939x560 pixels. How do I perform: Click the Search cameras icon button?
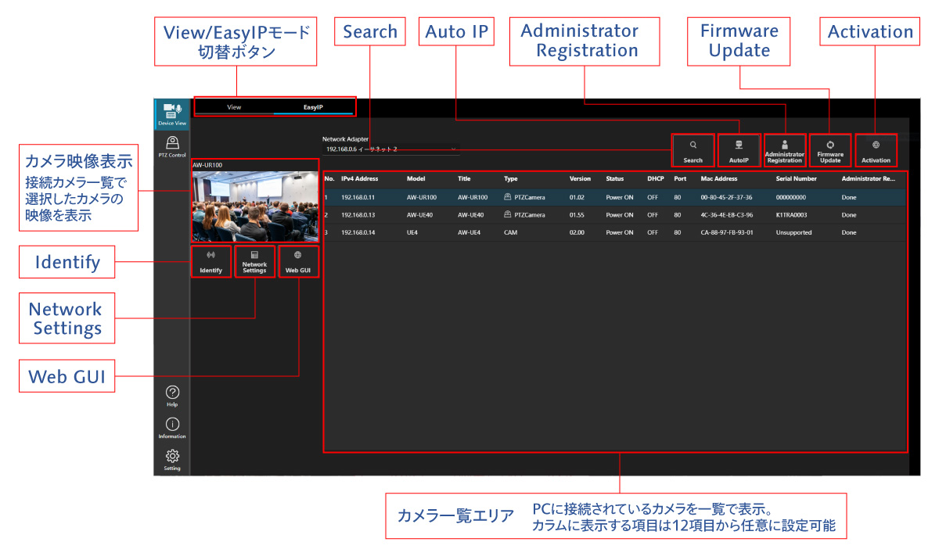tap(693, 150)
